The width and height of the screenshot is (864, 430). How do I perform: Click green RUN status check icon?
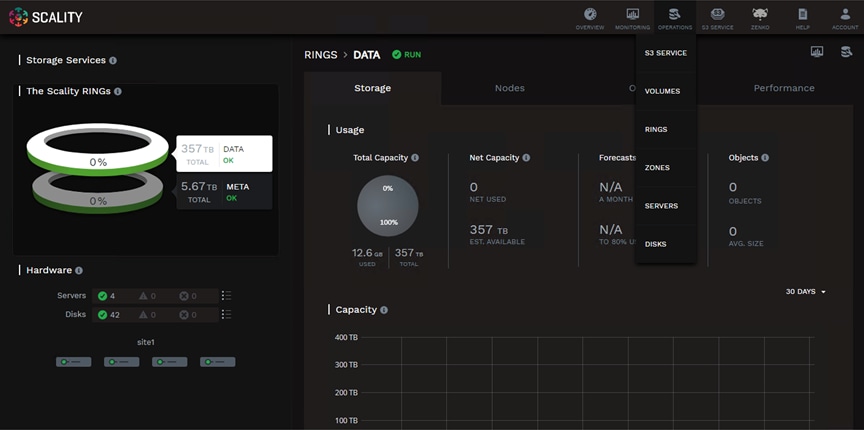(396, 55)
